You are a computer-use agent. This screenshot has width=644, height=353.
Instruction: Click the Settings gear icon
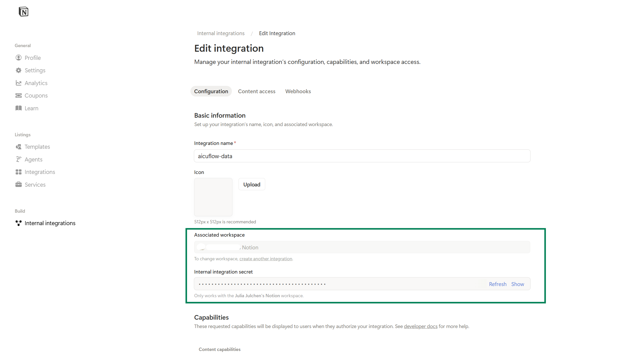(18, 70)
